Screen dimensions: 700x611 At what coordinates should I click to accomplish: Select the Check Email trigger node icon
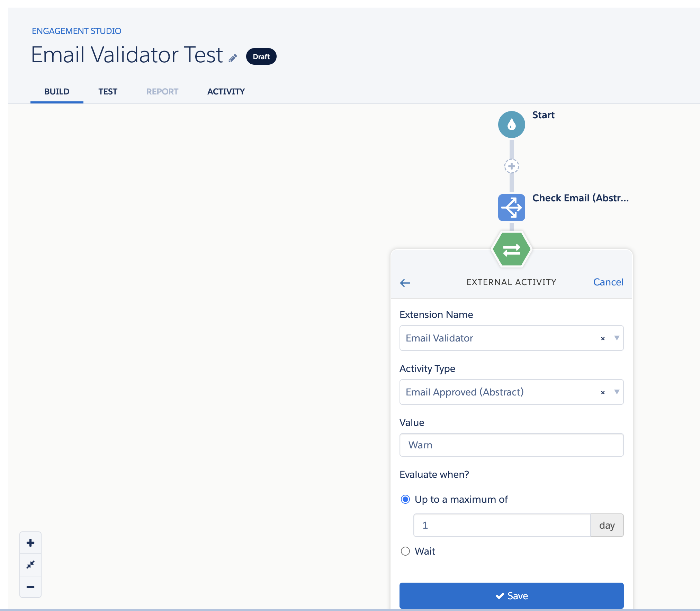[511, 207]
